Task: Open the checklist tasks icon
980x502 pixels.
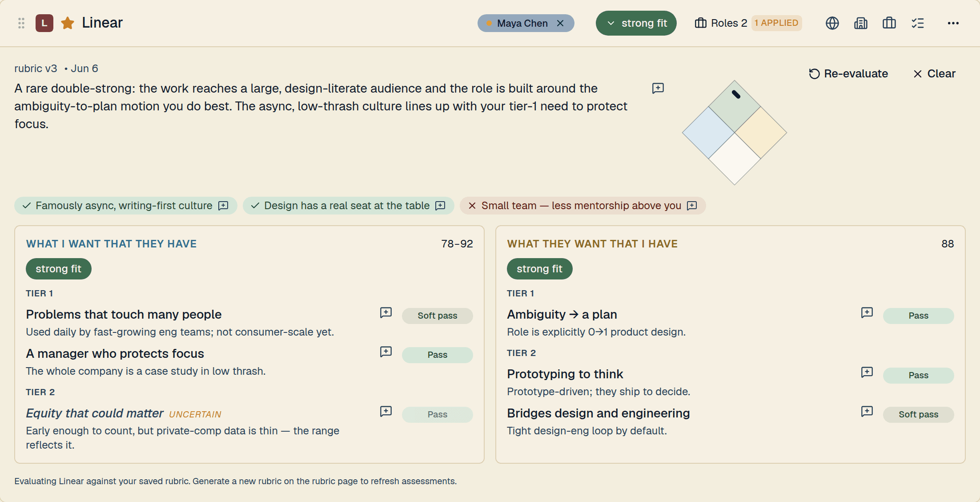Action: coord(918,23)
